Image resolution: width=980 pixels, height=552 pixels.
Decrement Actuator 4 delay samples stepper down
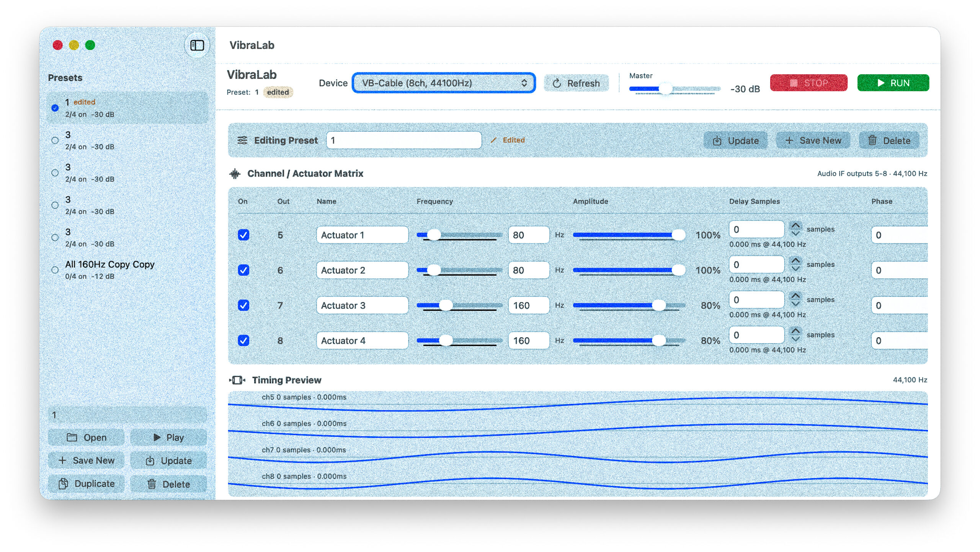[x=795, y=339]
